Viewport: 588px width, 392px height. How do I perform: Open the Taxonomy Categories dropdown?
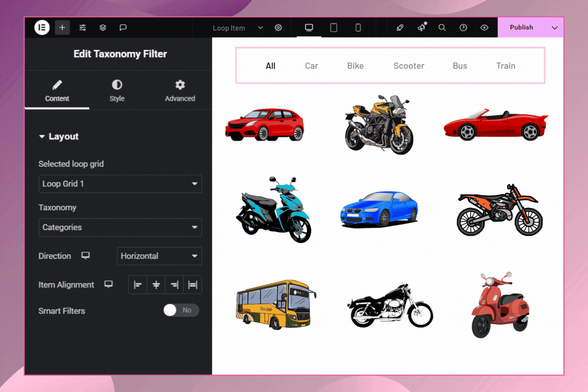120,227
